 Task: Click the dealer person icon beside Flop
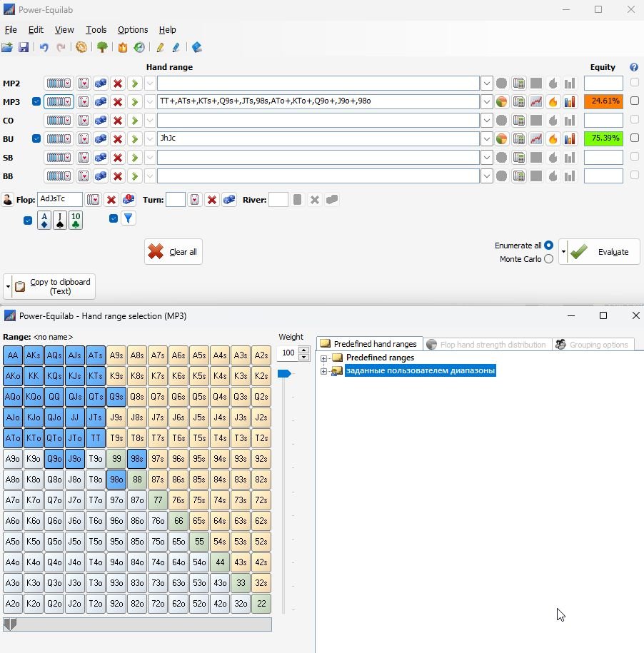click(8, 200)
